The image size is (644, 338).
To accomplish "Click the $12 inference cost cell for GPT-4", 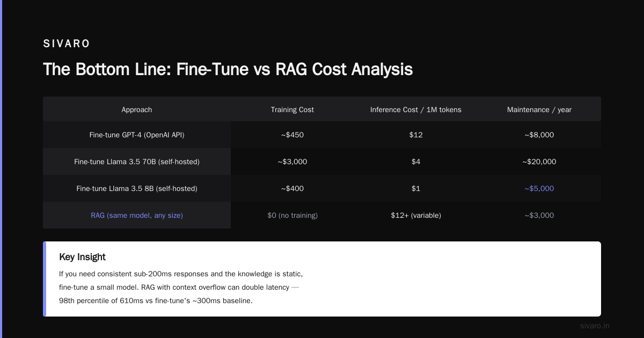I will click(x=416, y=135).
